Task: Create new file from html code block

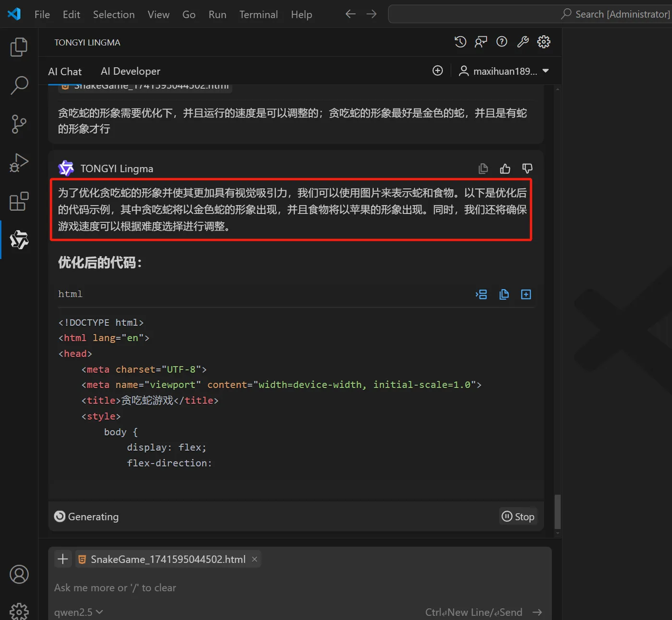Action: pyautogui.click(x=526, y=294)
